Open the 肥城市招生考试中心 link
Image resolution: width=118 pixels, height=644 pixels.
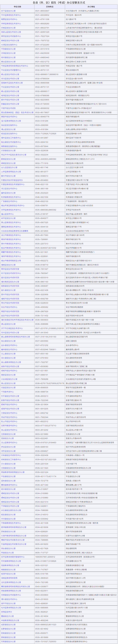(x=9, y=404)
